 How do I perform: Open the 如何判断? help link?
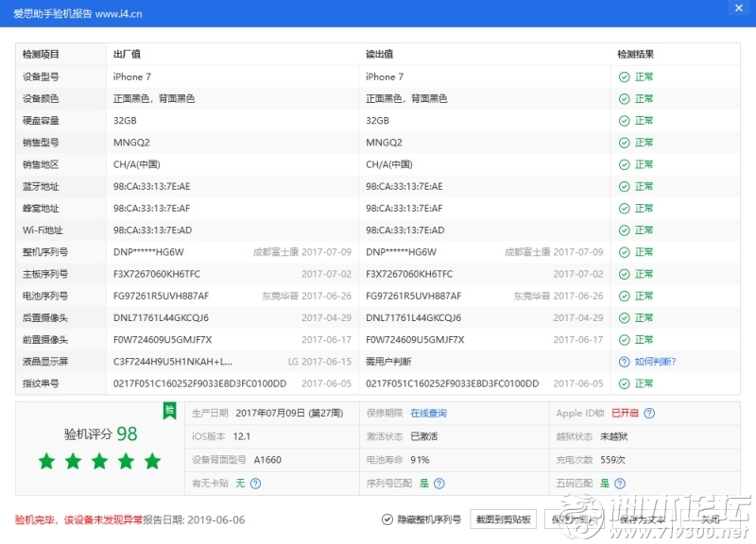click(x=655, y=362)
